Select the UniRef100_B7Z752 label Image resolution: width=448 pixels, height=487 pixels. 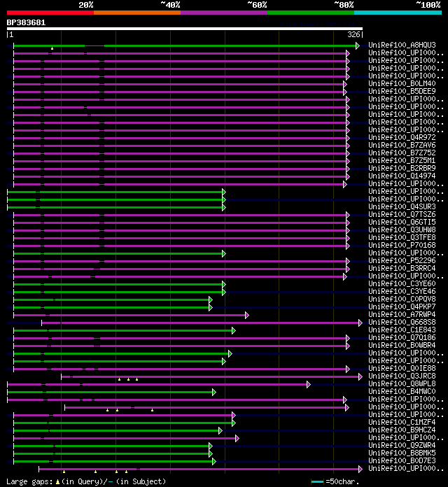pyautogui.click(x=402, y=153)
